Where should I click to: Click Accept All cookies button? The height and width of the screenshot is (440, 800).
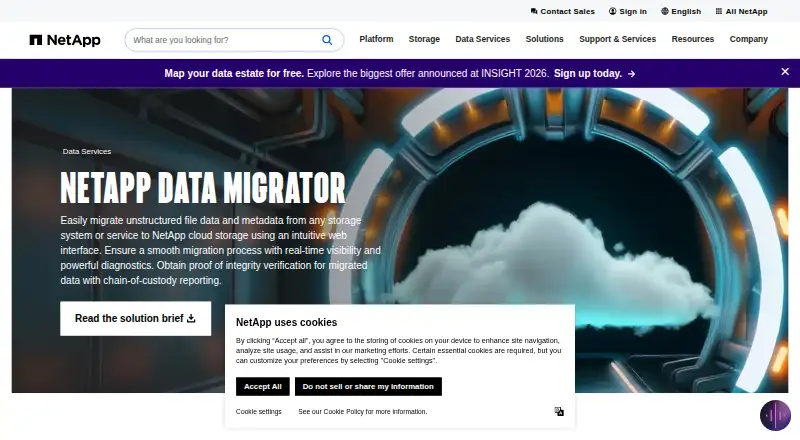(262, 386)
